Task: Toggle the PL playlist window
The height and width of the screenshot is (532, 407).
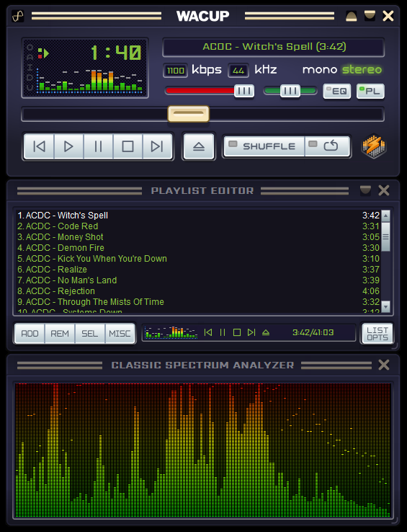Action: [x=370, y=92]
